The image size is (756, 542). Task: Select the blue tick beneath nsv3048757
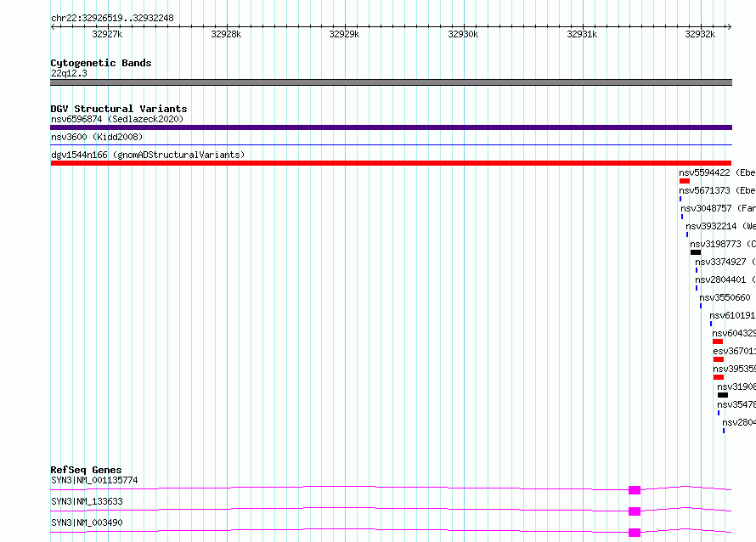pos(682,217)
